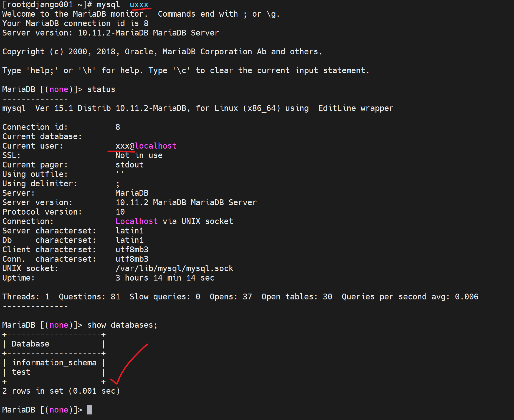514x420 pixels.
Task: Click the "Database" column header in the result table
Action: (x=31, y=344)
